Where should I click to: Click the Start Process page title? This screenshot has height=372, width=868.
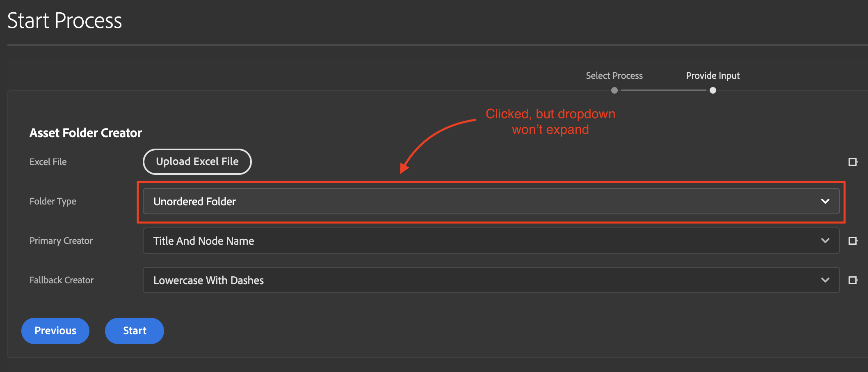coord(65,21)
